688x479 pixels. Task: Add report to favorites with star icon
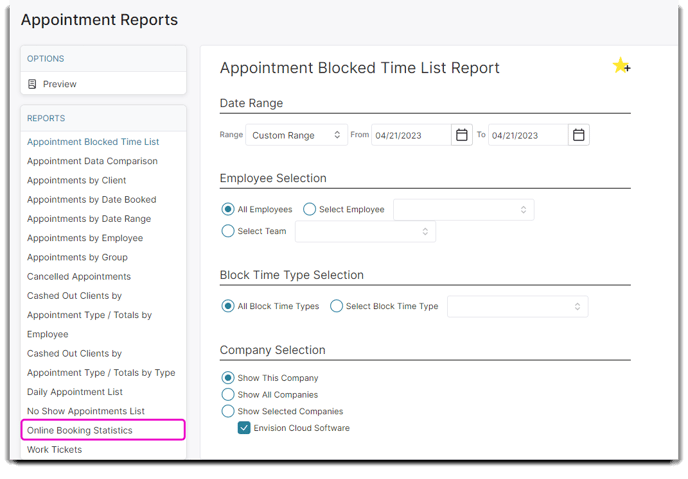tap(621, 66)
